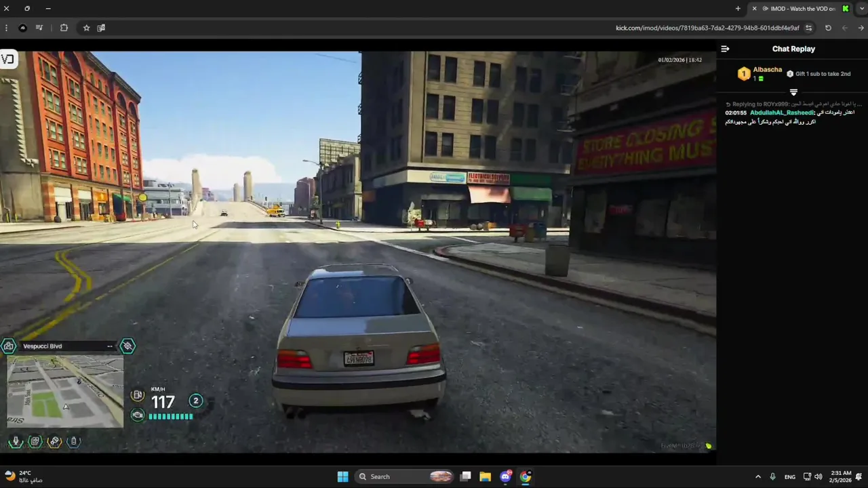Open File Explorer from taskbar
The height and width of the screenshot is (488, 868).
tap(486, 476)
